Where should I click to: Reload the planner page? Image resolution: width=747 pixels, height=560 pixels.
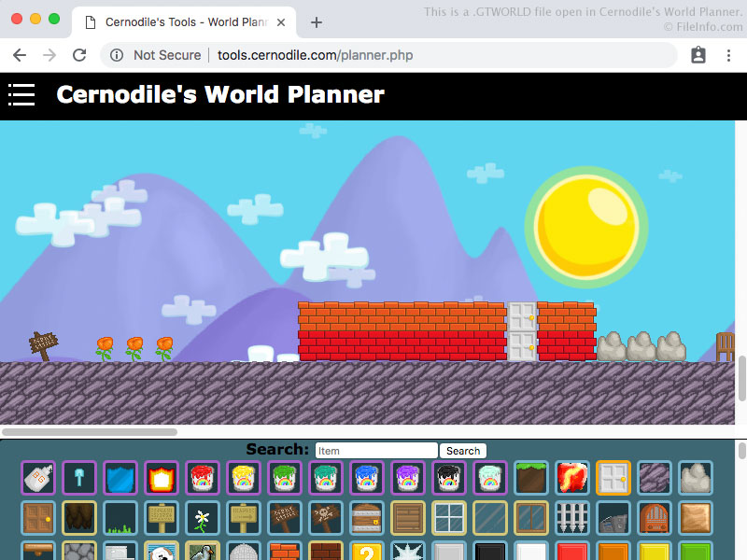click(79, 55)
